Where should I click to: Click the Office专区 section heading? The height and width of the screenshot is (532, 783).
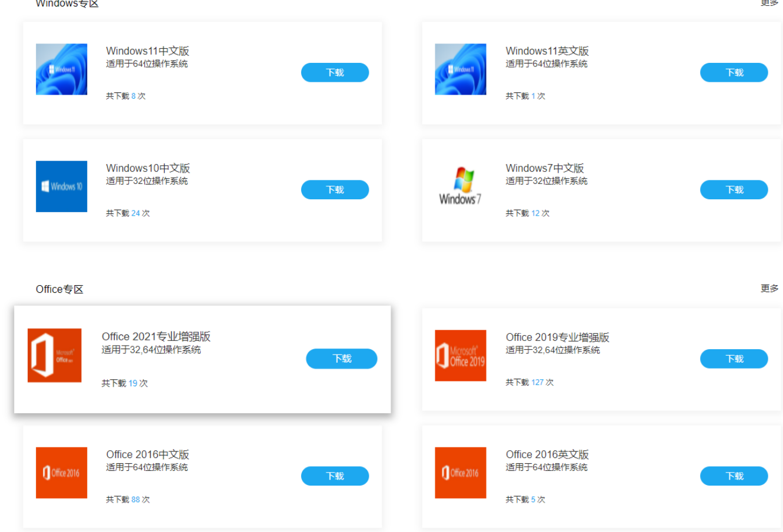pos(59,289)
